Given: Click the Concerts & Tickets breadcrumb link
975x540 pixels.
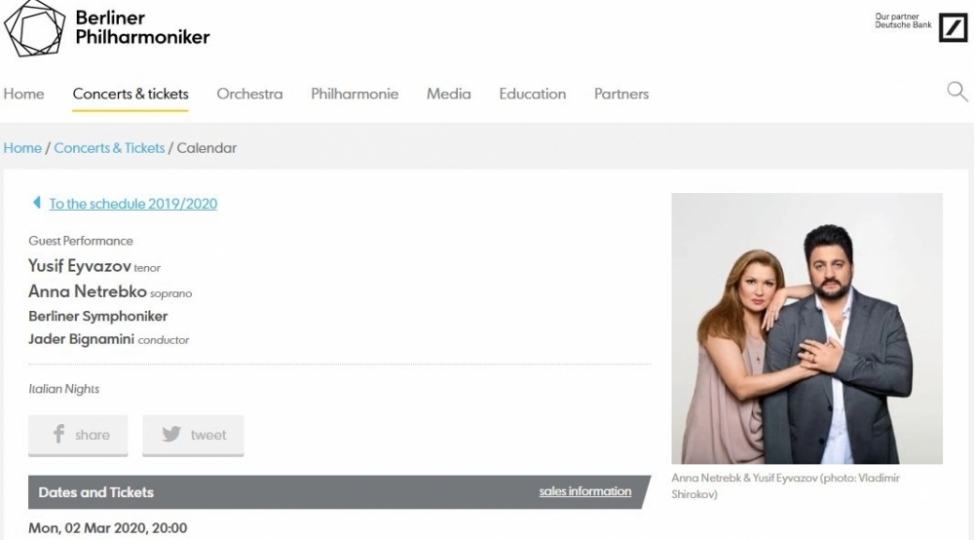Looking at the screenshot, I should coord(109,148).
